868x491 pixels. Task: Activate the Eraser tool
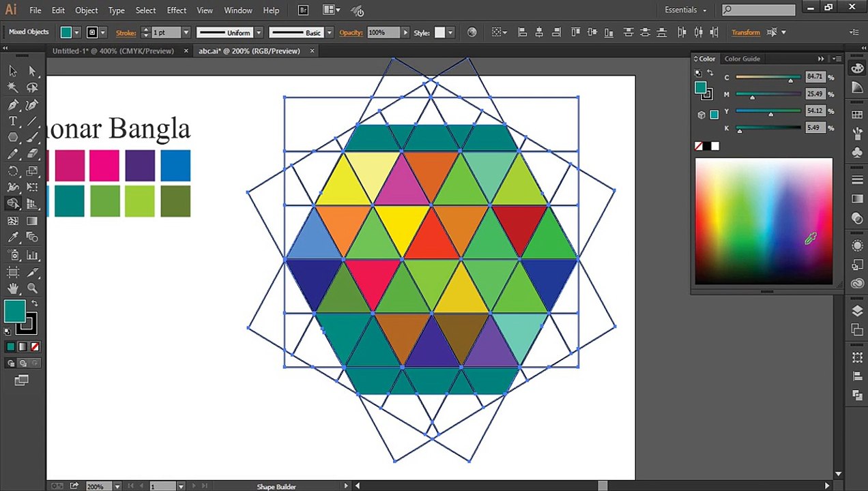(x=32, y=154)
